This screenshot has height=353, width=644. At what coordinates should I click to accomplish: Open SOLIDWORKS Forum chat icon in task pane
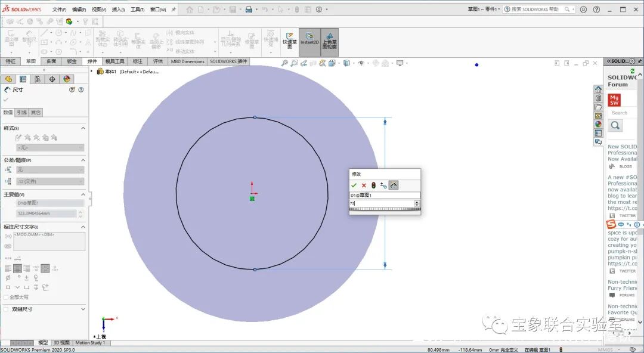click(599, 142)
